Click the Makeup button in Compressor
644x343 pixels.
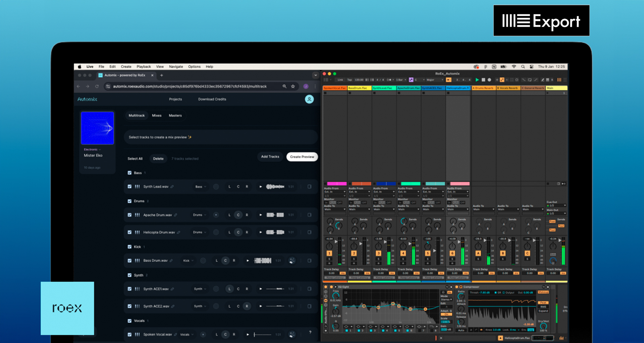pos(543,292)
